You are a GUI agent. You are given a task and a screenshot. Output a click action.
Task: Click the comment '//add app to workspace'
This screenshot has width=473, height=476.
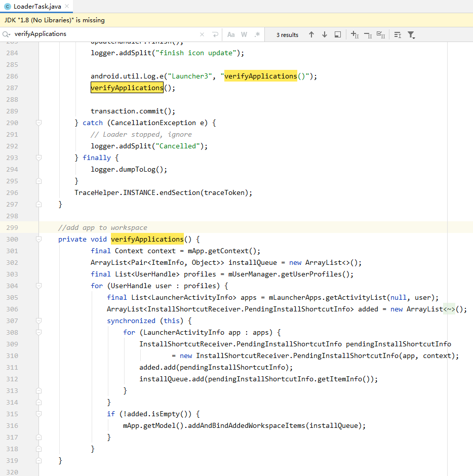pos(103,228)
